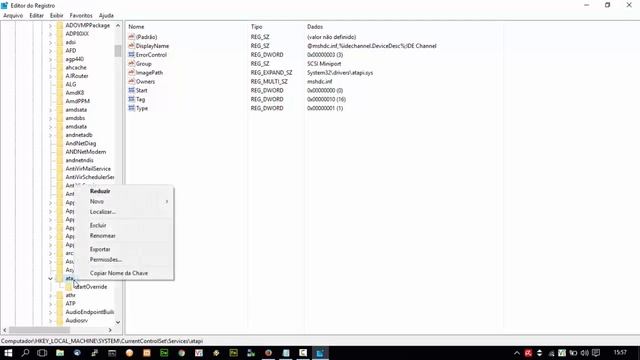Expand the athr key chevron

[x=50, y=296]
